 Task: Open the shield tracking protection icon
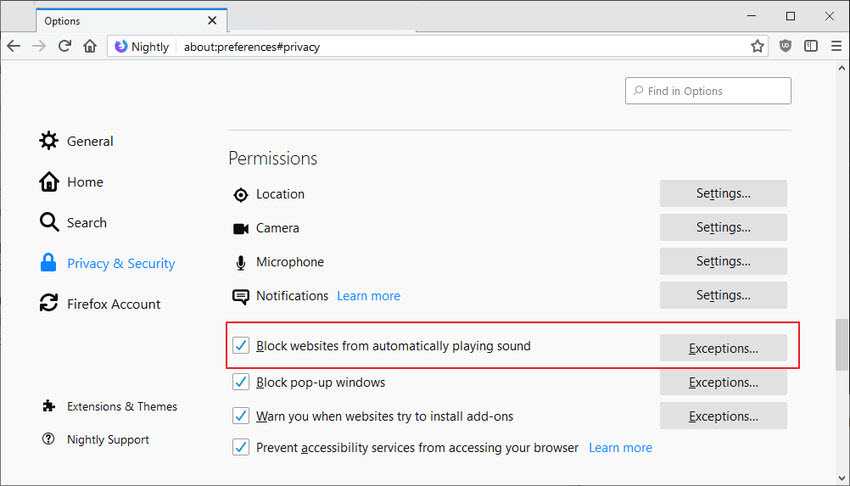(785, 47)
